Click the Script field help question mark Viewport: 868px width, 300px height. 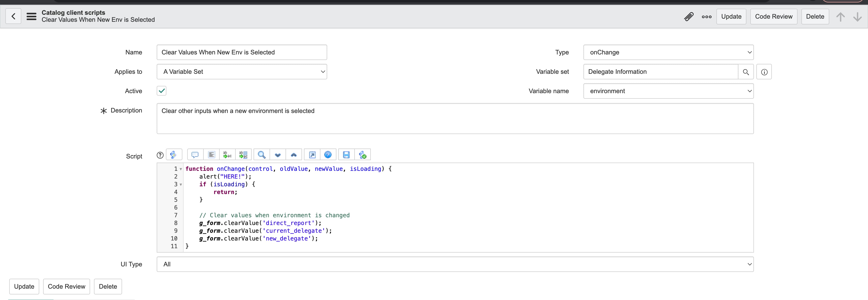click(160, 155)
